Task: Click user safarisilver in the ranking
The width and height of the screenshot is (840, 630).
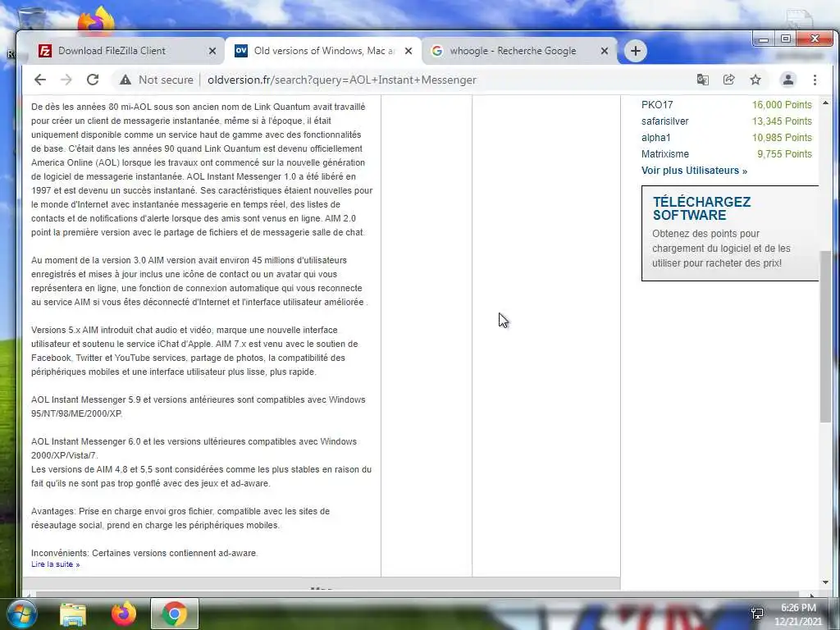Action: (x=664, y=121)
